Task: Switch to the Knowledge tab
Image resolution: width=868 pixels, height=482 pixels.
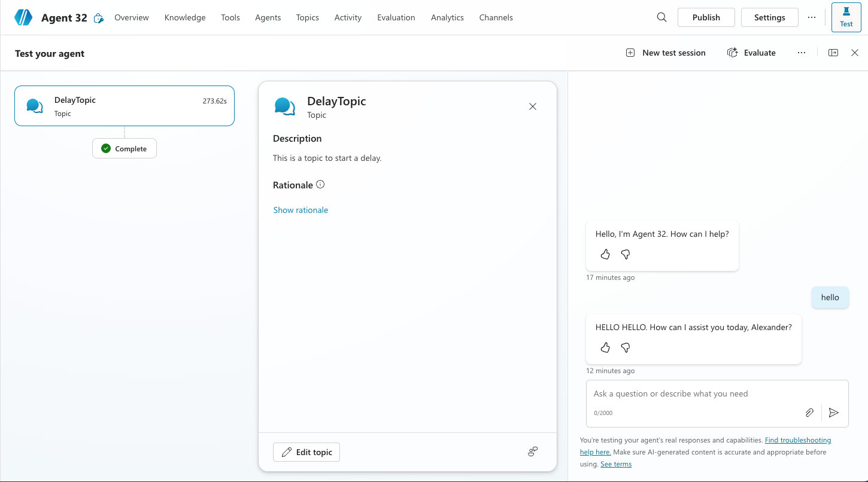Action: (185, 17)
